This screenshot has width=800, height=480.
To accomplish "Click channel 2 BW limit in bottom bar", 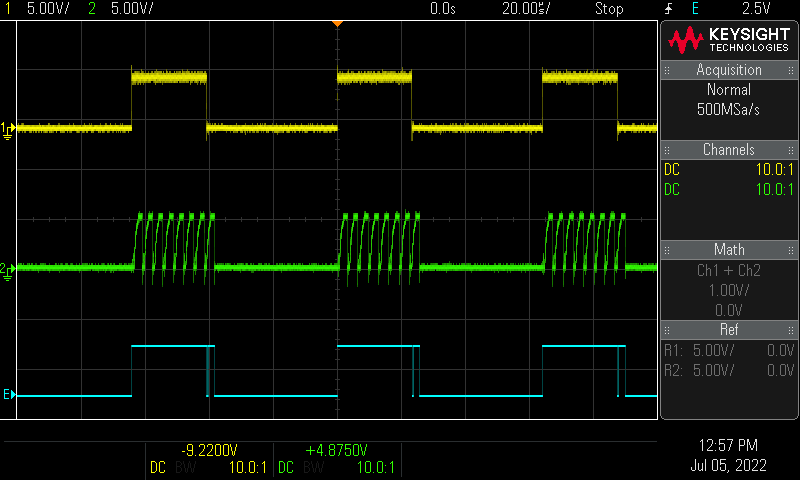I will tap(313, 467).
